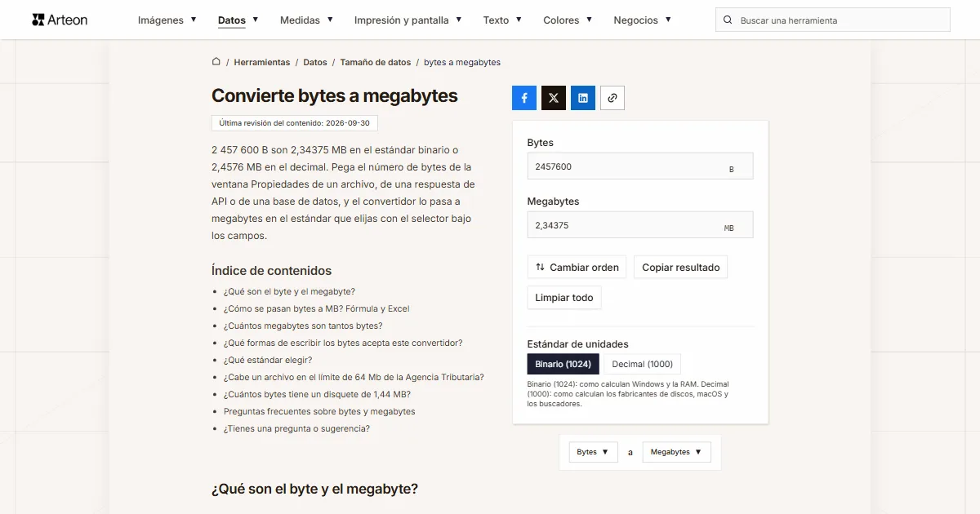This screenshot has width=980, height=514.
Task: Open the Imágenes menu
Action: click(x=167, y=20)
